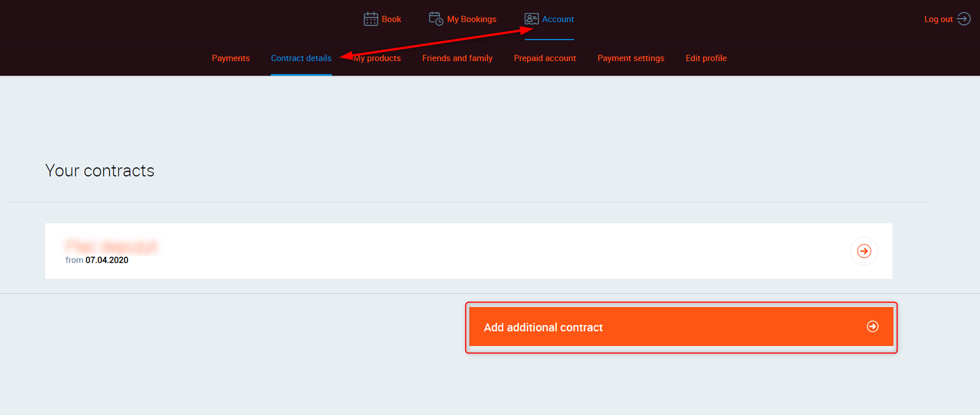
Task: Click the contract row's circled arrow icon
Action: coord(864,251)
